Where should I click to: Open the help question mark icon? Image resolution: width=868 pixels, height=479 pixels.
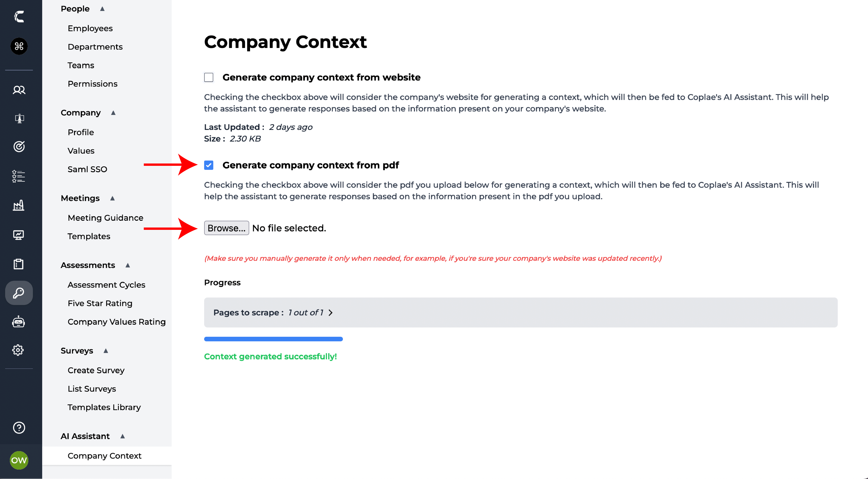tap(19, 428)
